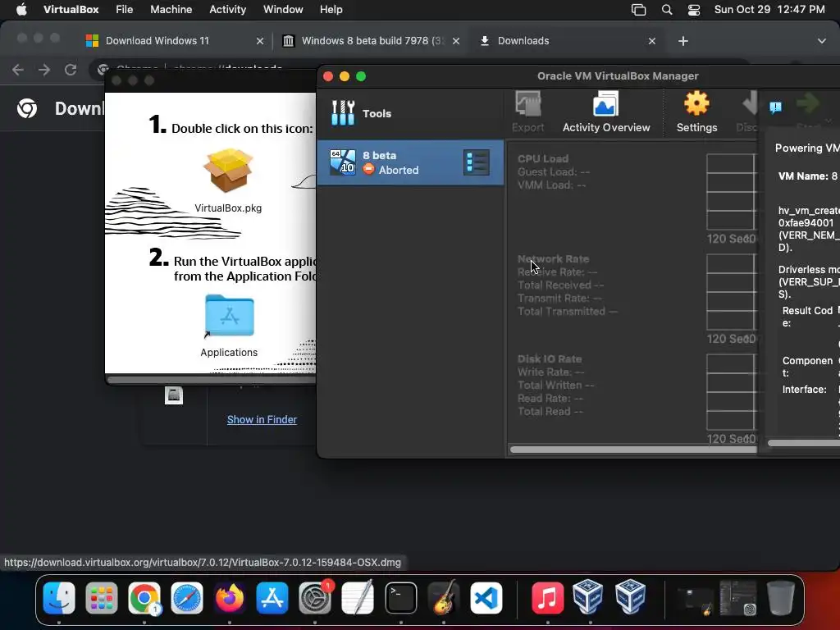Switch to Download Windows 11 tab
Viewport: 840px width, 630px height.
point(157,41)
